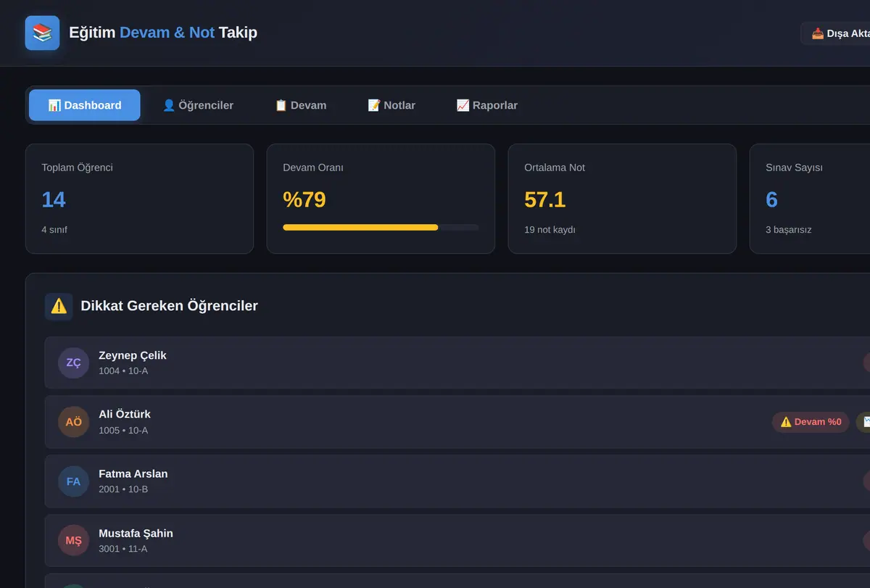
Task: Select the AÖ avatar for Ali Öztürk
Action: (x=73, y=422)
